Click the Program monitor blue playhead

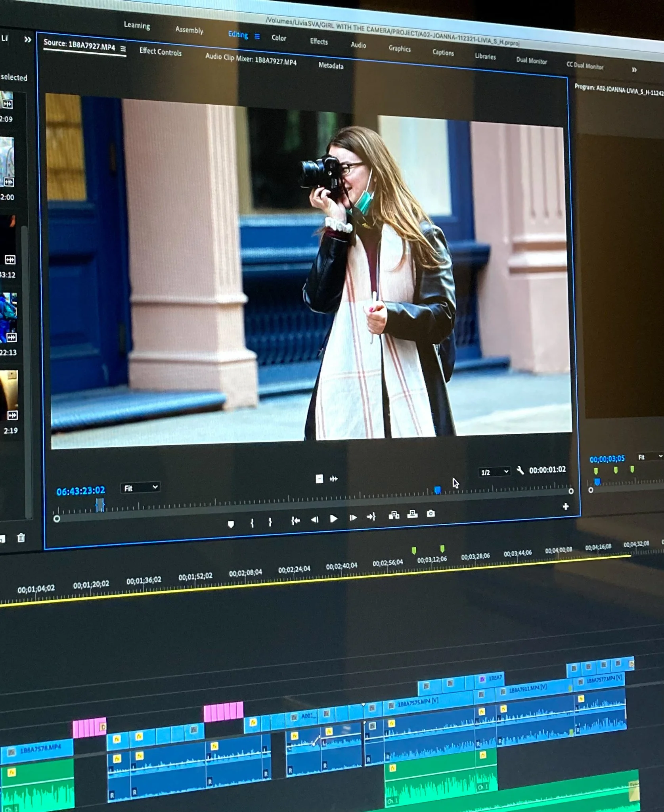point(597,482)
